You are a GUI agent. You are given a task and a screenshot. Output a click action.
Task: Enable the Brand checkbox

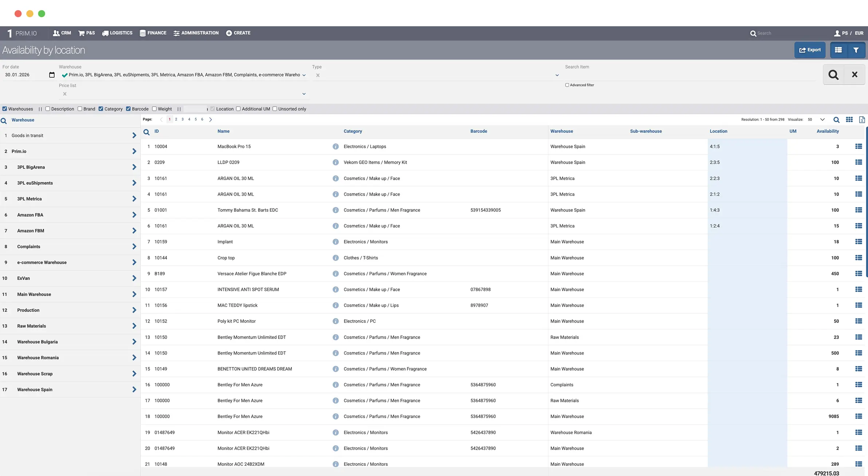80,109
